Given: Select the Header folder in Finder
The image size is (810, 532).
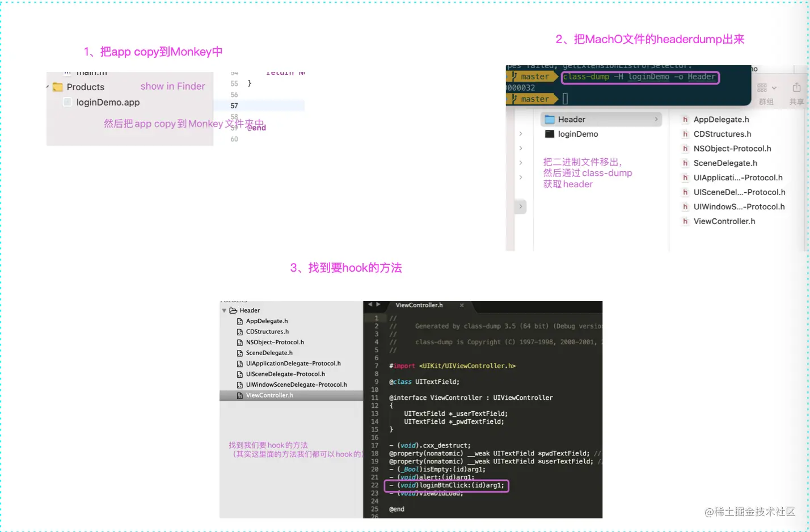Looking at the screenshot, I should tap(601, 119).
